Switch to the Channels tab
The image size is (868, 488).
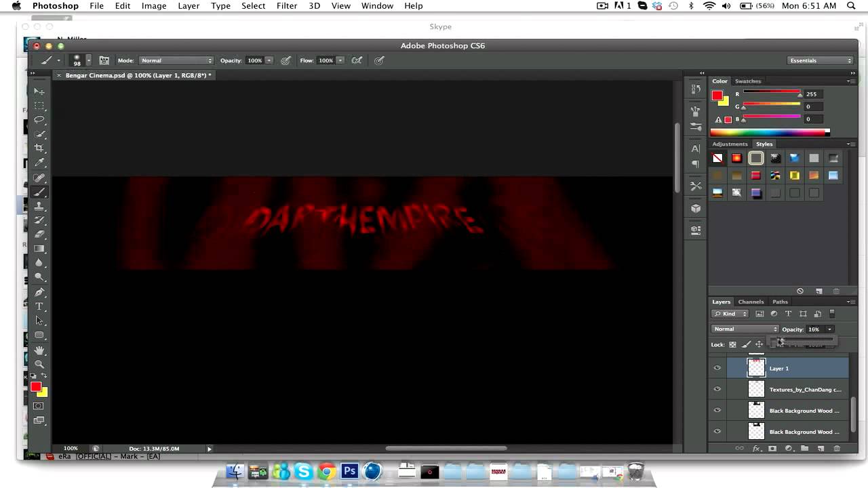click(751, 302)
